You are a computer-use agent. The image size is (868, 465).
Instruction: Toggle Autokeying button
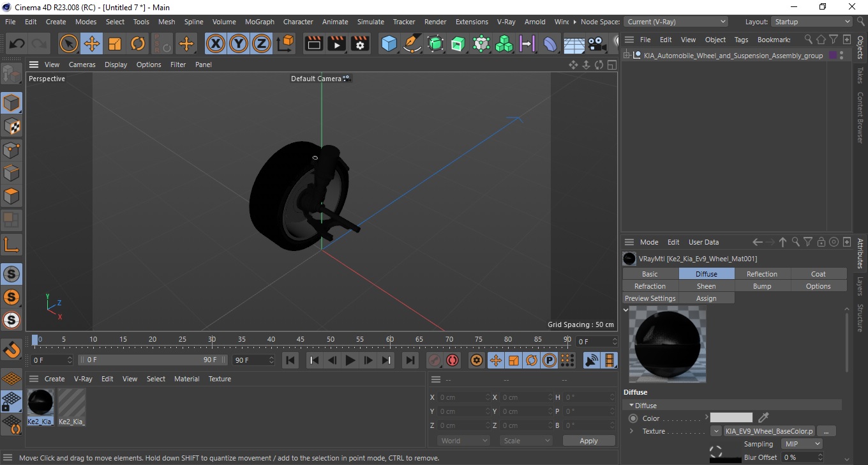(x=453, y=360)
